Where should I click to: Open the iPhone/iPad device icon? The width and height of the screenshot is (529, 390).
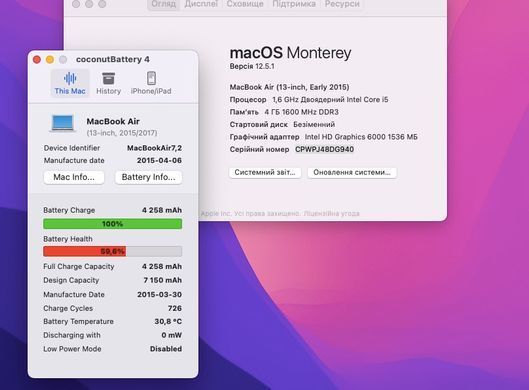coord(151,78)
